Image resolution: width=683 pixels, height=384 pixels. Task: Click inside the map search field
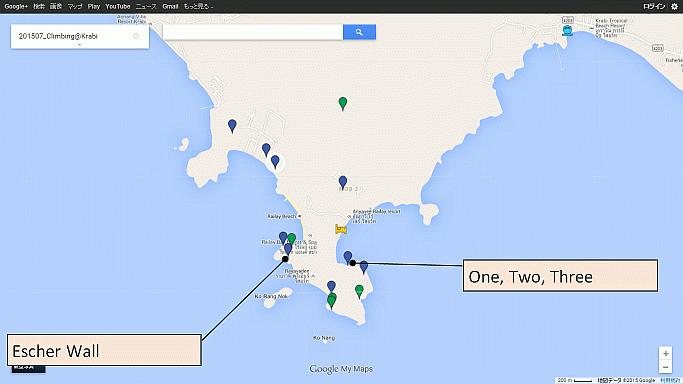click(253, 32)
